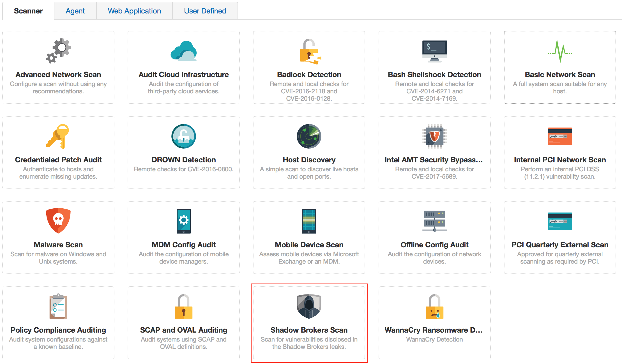Open the WannaCry Ransomware D... title
Viewport: 622px width, 364px height.
434,330
